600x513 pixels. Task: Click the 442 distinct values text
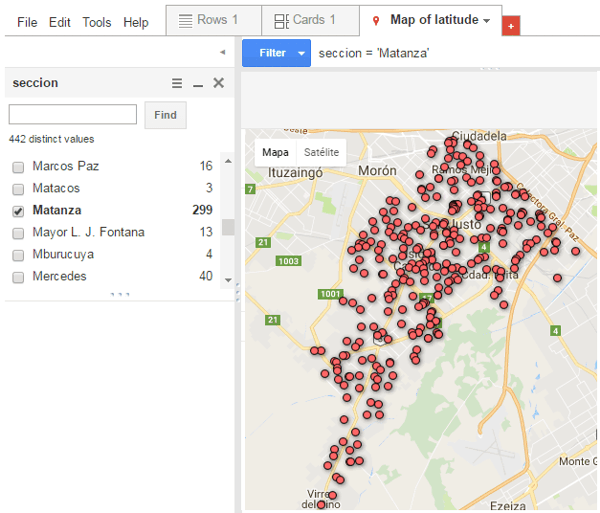tap(52, 139)
